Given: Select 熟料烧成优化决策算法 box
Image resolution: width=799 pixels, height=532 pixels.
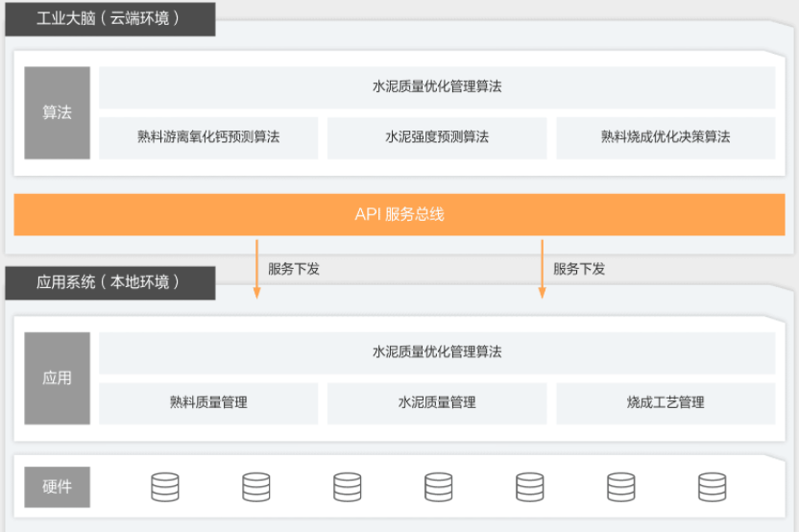Looking at the screenshot, I should [666, 137].
